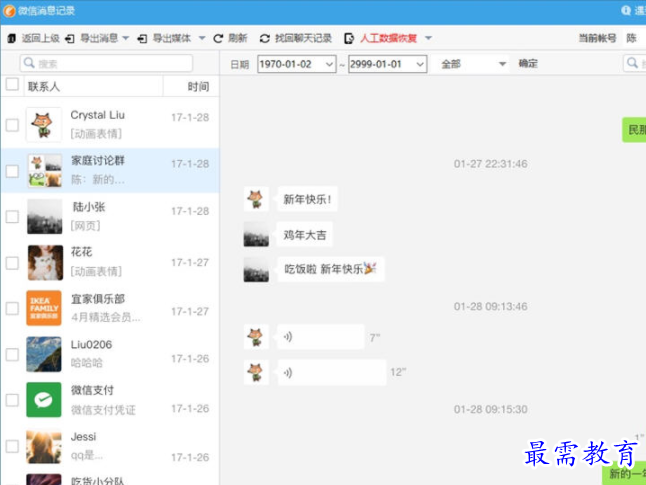
Task: Expand the 导出消息 dropdown arrow
Action: pos(126,38)
